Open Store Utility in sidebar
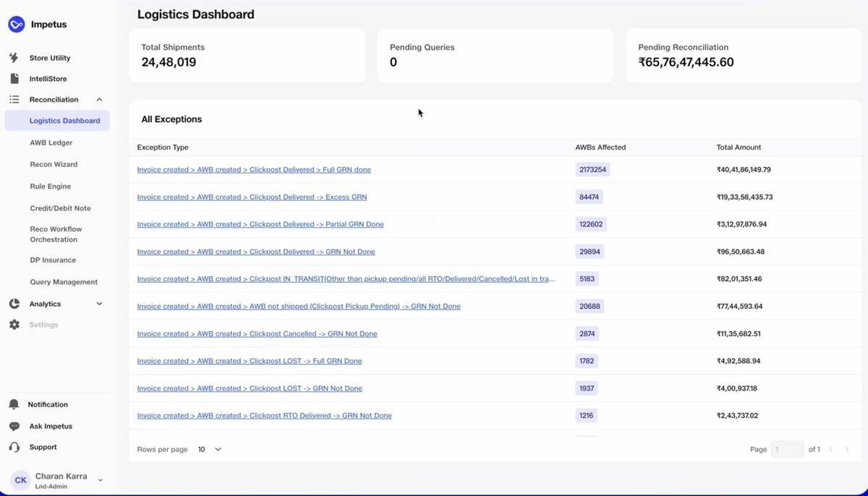868x496 pixels. click(x=50, y=58)
